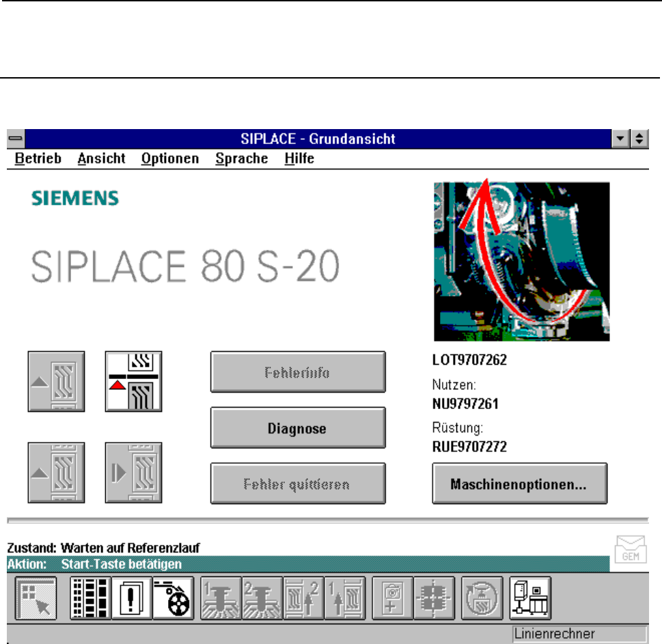The height and width of the screenshot is (644, 662).
Task: Open the Optionen menu
Action: [x=170, y=158]
